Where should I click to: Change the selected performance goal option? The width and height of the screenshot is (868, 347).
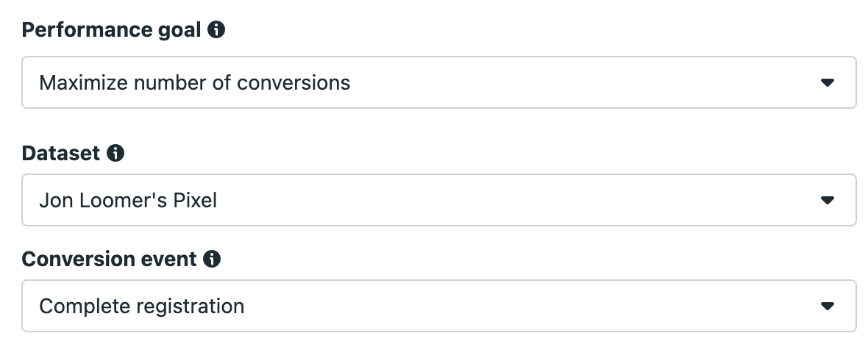[x=439, y=82]
